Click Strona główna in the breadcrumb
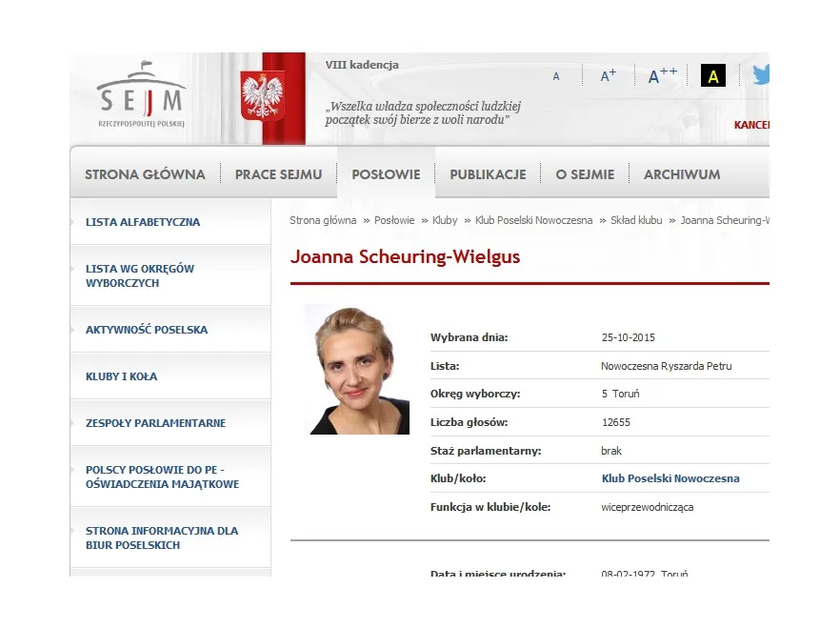Image resolution: width=840 pixels, height=629 pixels. pyautogui.click(x=322, y=220)
